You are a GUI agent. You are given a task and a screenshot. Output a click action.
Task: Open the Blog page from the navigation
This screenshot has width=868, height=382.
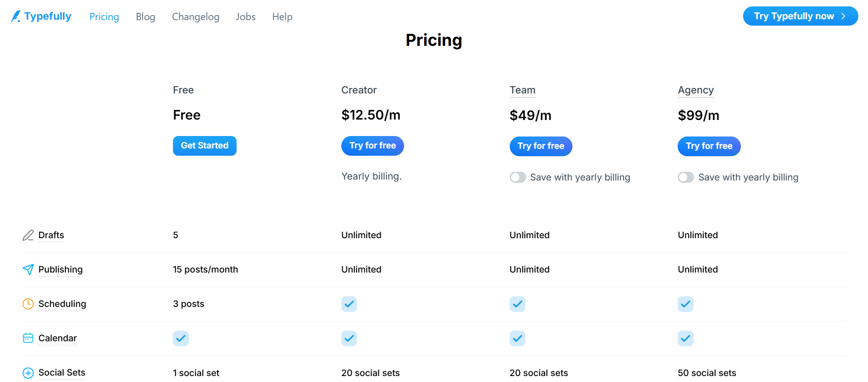(146, 16)
